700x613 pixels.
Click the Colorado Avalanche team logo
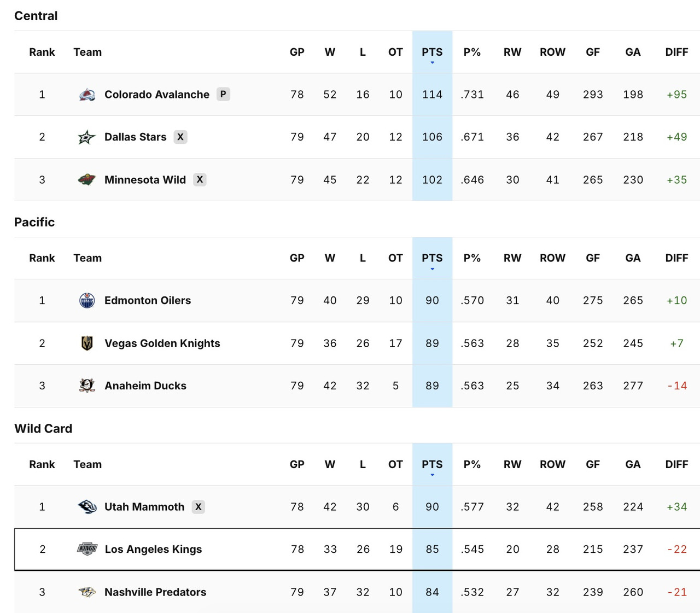[x=86, y=94]
